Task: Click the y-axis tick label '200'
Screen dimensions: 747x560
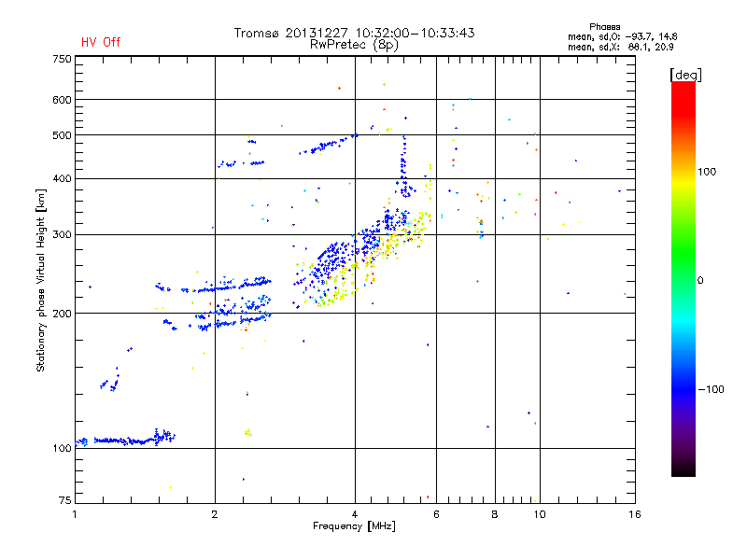Action: point(62,314)
